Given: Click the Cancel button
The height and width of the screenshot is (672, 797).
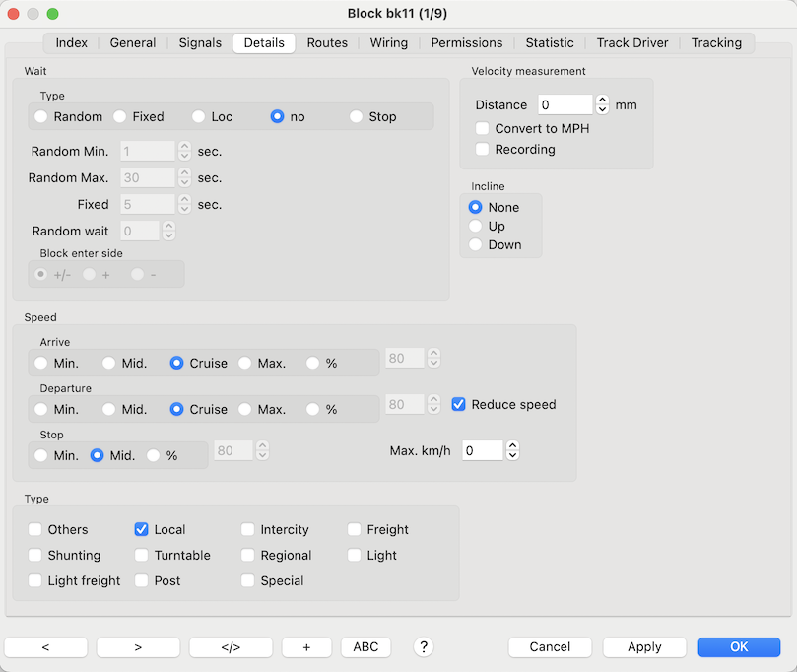Looking at the screenshot, I should pos(550,647).
